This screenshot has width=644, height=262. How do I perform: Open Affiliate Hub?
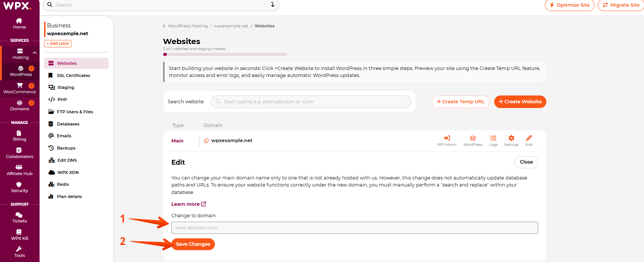(20, 170)
